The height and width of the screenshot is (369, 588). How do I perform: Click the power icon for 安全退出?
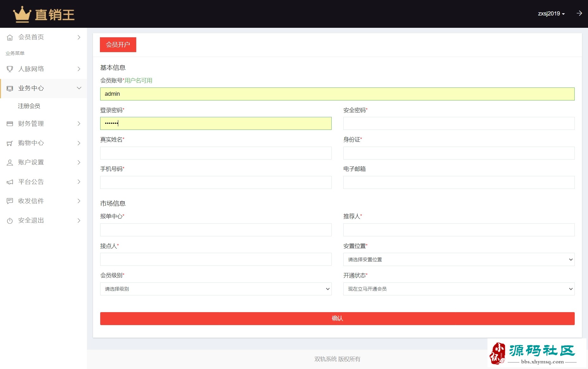tap(10, 221)
